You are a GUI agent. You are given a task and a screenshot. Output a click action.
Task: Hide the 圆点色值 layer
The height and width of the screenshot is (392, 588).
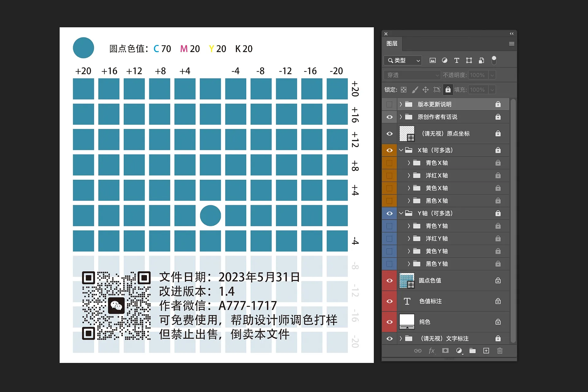tap(389, 281)
